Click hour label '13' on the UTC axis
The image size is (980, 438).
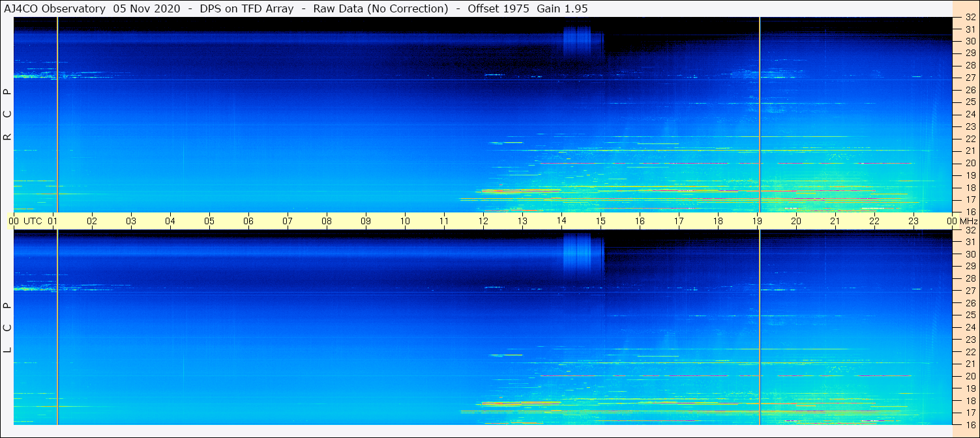pyautogui.click(x=522, y=221)
